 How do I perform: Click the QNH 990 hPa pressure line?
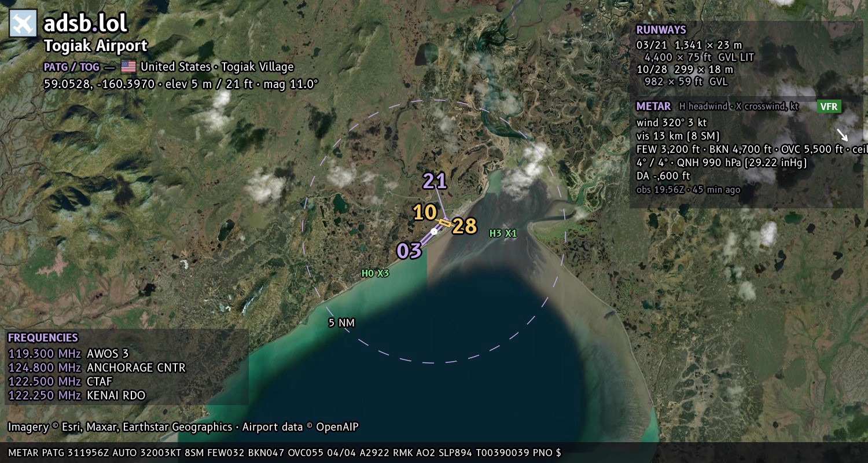click(722, 163)
